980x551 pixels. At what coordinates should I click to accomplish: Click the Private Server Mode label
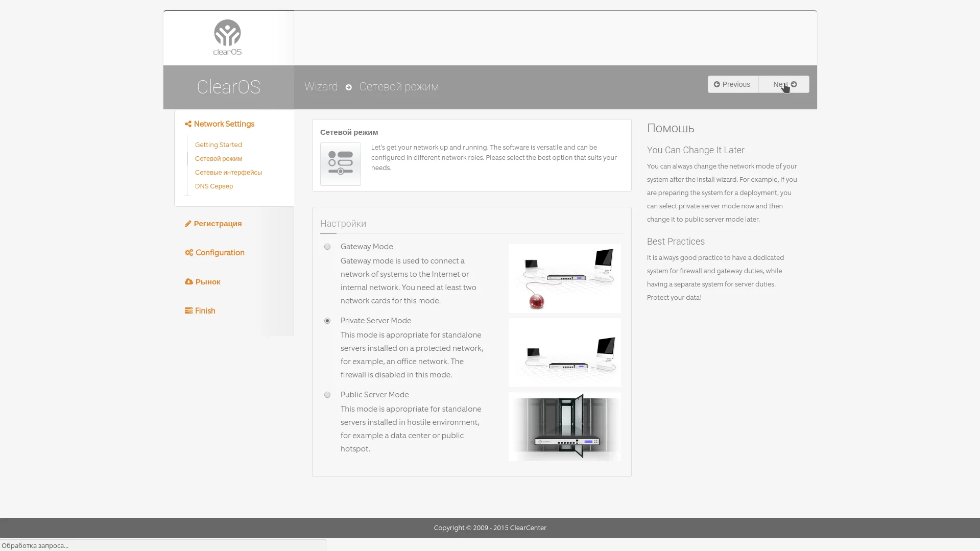pos(376,321)
